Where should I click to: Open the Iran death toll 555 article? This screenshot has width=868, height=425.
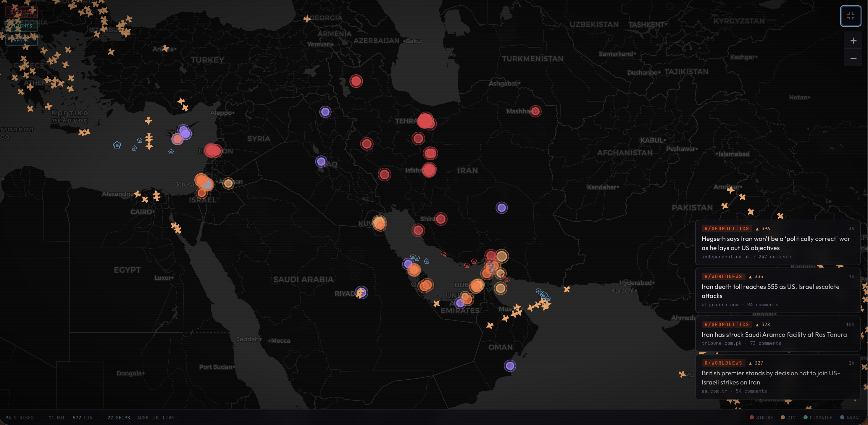[770, 291]
